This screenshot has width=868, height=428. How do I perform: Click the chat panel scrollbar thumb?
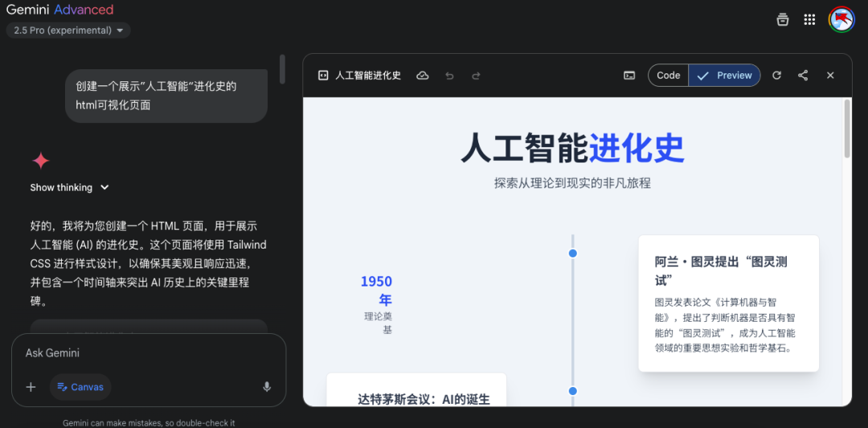[282, 68]
